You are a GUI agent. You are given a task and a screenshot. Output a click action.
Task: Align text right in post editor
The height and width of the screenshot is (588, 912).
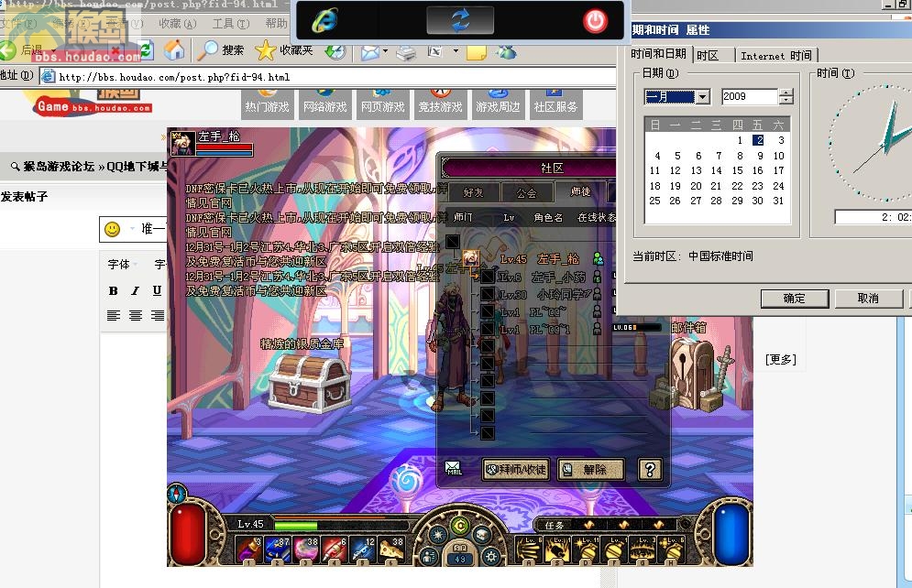click(157, 315)
